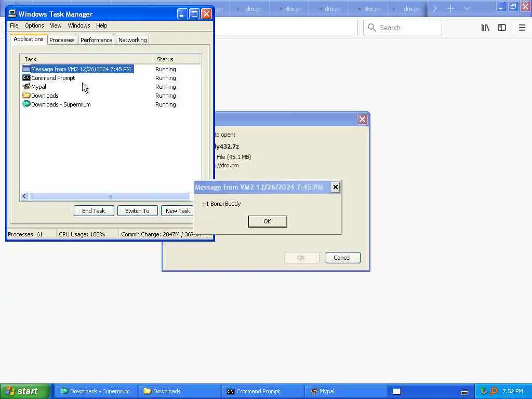Open the Windows menu in Task Manager
The image size is (532, 399).
(79, 25)
